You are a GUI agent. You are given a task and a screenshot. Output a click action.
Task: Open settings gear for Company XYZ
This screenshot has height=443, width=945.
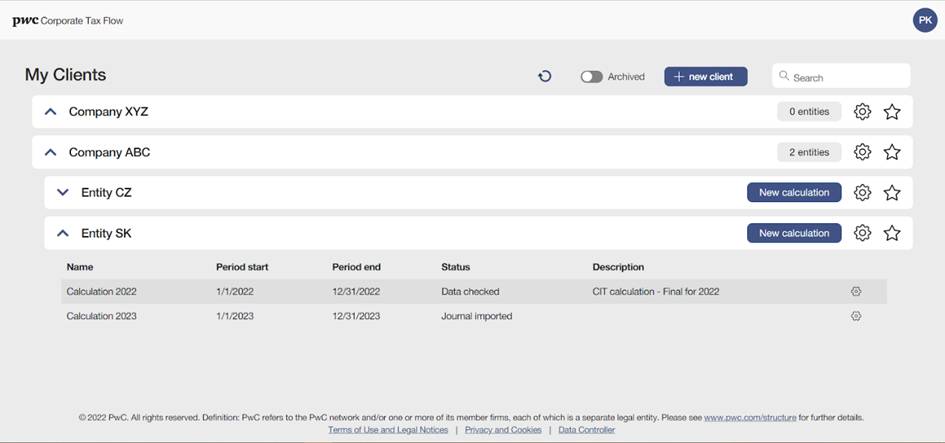click(x=862, y=112)
